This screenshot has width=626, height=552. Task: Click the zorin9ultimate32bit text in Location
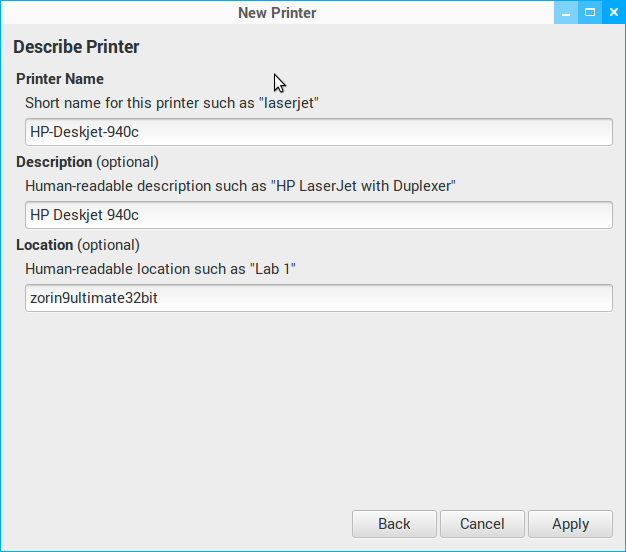[x=94, y=298]
